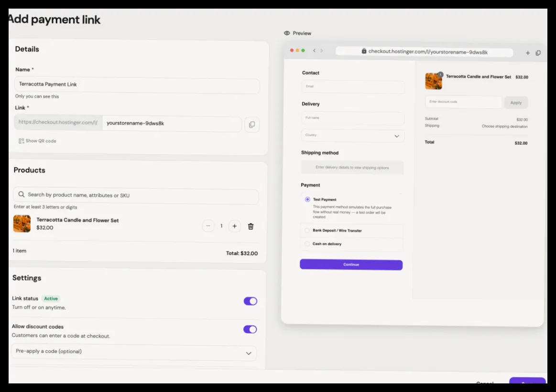Click the 'Terracotta Candle and Flower Set' product name in Products
This screenshot has width=556, height=392.
pyautogui.click(x=77, y=220)
